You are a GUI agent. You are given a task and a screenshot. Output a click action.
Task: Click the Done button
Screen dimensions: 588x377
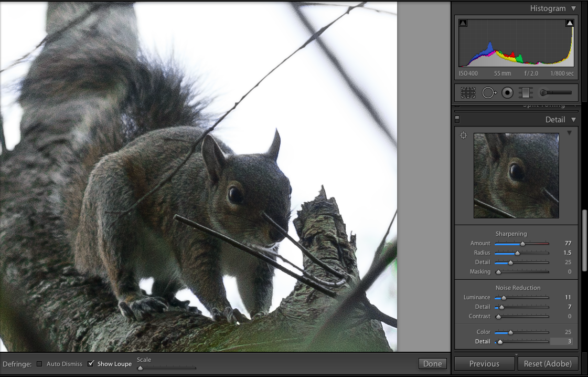pos(432,364)
